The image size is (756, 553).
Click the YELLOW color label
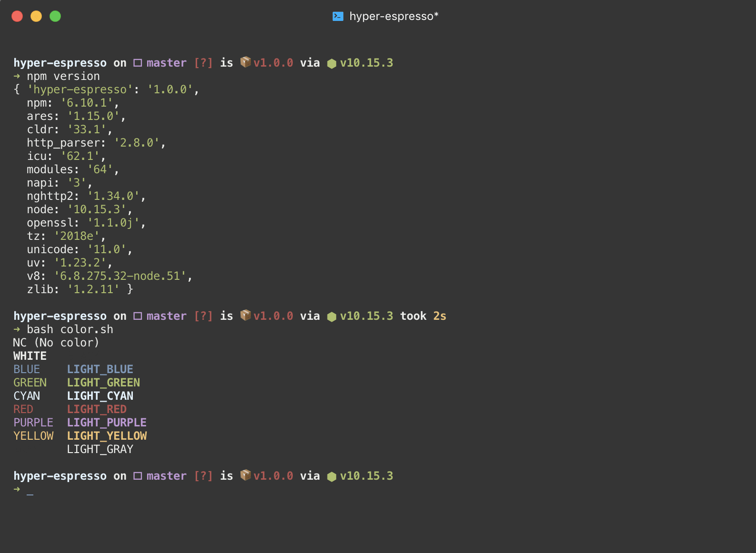[x=33, y=436]
